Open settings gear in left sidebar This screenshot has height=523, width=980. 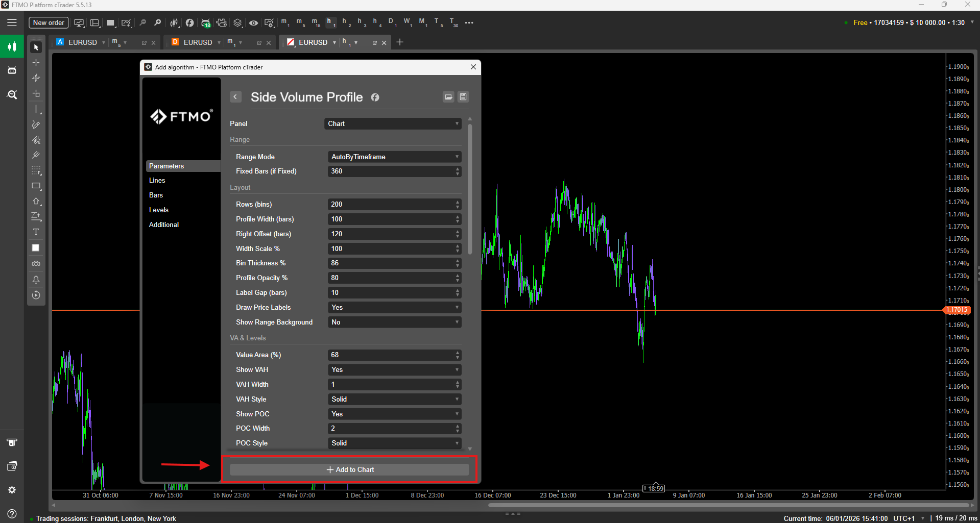coord(12,490)
